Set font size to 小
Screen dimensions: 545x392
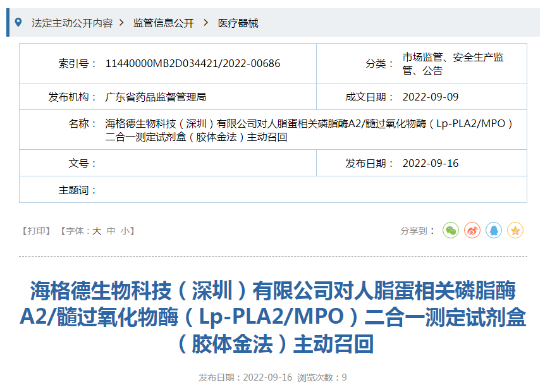125,231
